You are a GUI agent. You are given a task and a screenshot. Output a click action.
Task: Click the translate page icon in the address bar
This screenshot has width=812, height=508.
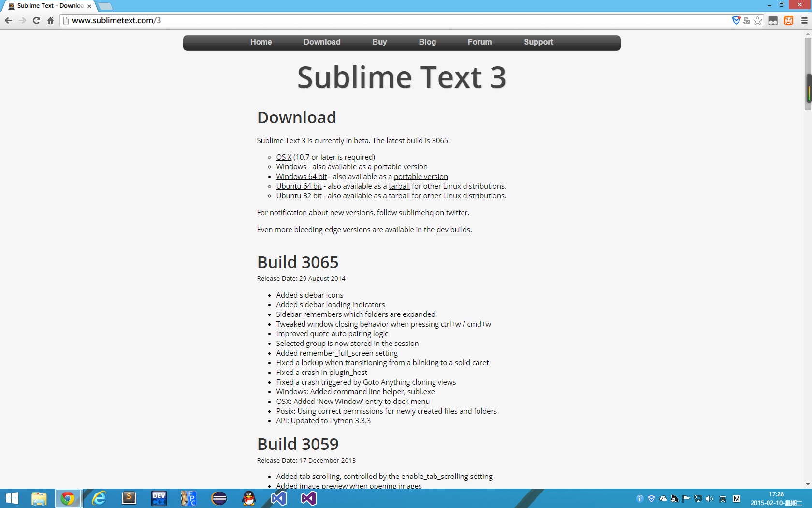click(x=747, y=20)
